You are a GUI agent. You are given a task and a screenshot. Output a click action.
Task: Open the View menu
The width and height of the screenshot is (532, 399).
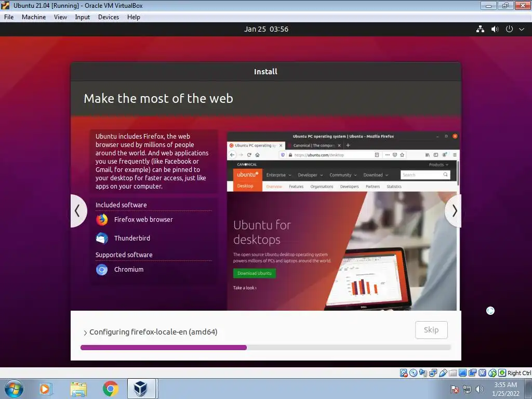pyautogui.click(x=60, y=17)
